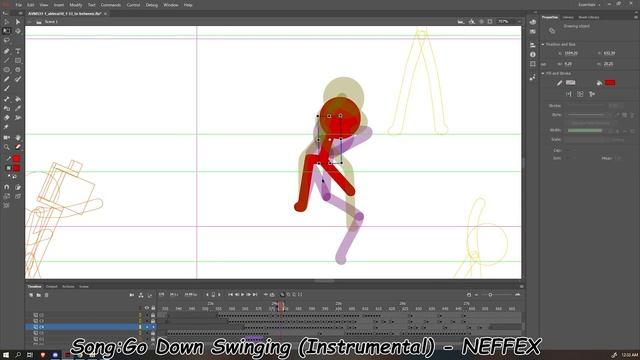Switch to the Library tab
The width and height of the screenshot is (640, 360).
[x=568, y=17]
